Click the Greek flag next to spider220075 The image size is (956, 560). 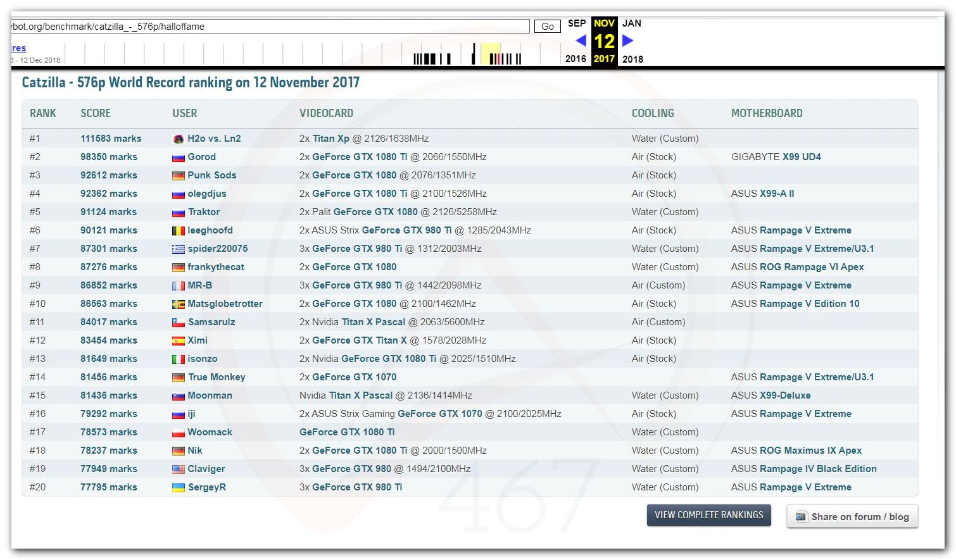(x=179, y=249)
